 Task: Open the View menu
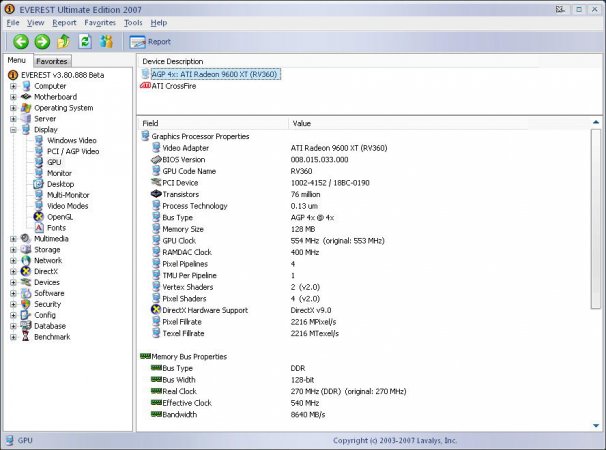point(36,23)
